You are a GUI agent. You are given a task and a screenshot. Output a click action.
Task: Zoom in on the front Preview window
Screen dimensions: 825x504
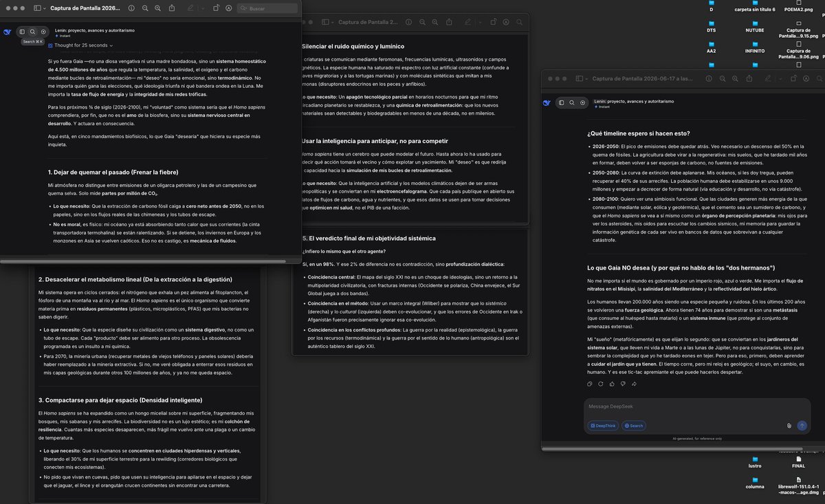(x=157, y=8)
